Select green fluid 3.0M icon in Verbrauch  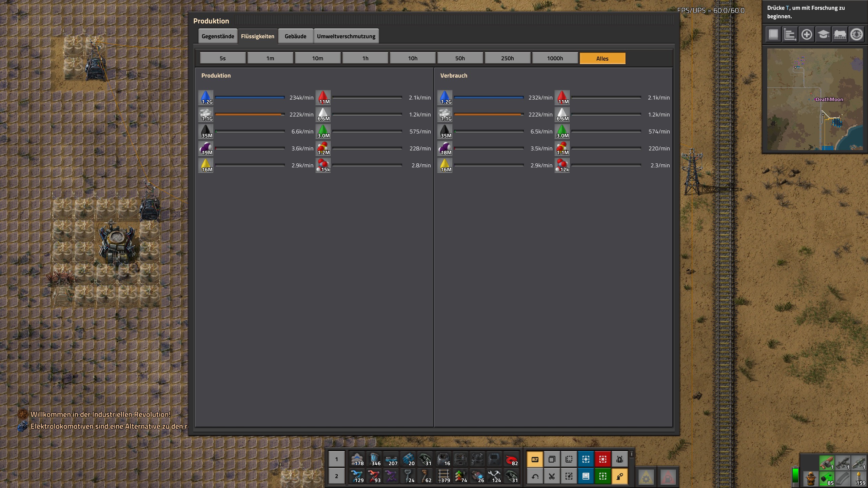tap(562, 131)
